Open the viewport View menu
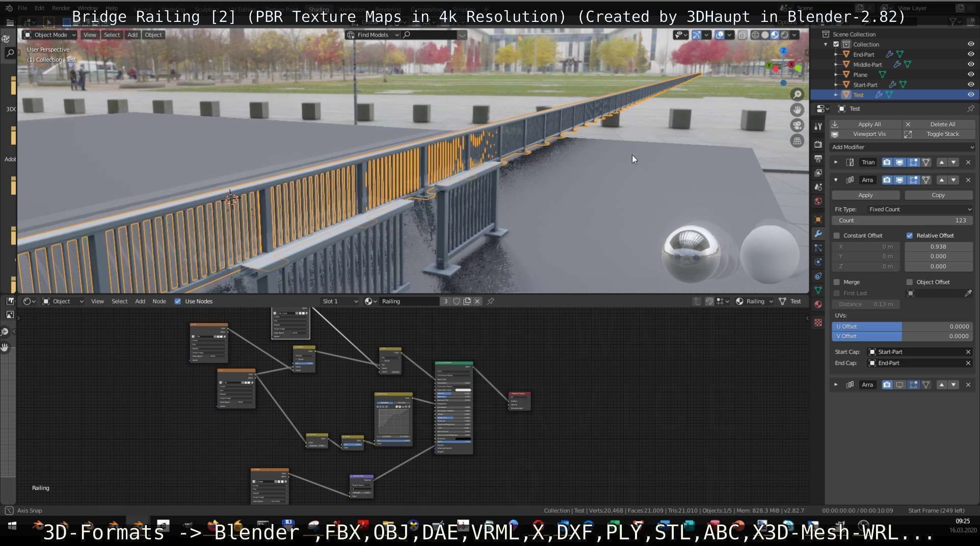Image resolution: width=980 pixels, height=546 pixels. coord(90,35)
